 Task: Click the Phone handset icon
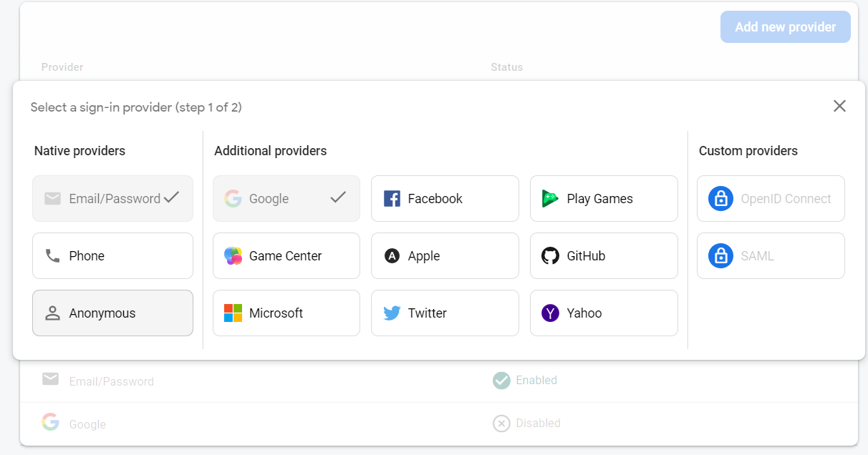[x=52, y=256]
